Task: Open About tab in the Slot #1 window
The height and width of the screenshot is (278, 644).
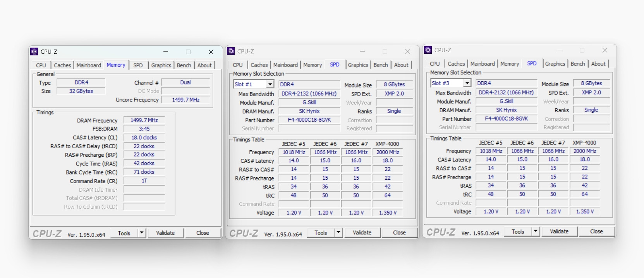Action: coord(401,65)
